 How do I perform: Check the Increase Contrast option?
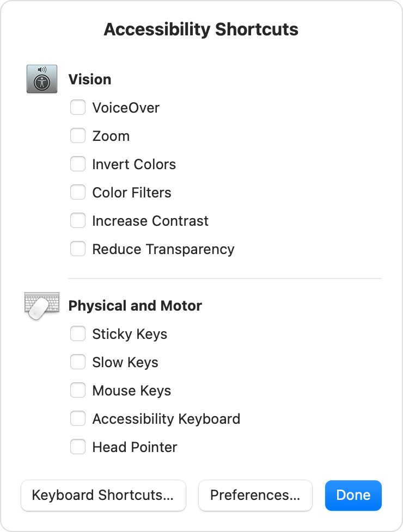(78, 220)
